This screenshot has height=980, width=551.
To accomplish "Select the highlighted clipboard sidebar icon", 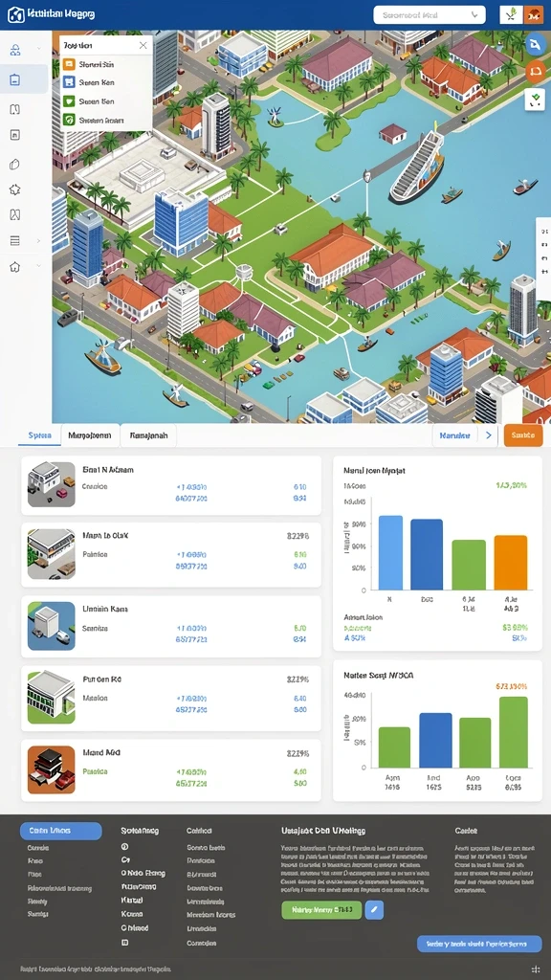I will (x=15, y=79).
